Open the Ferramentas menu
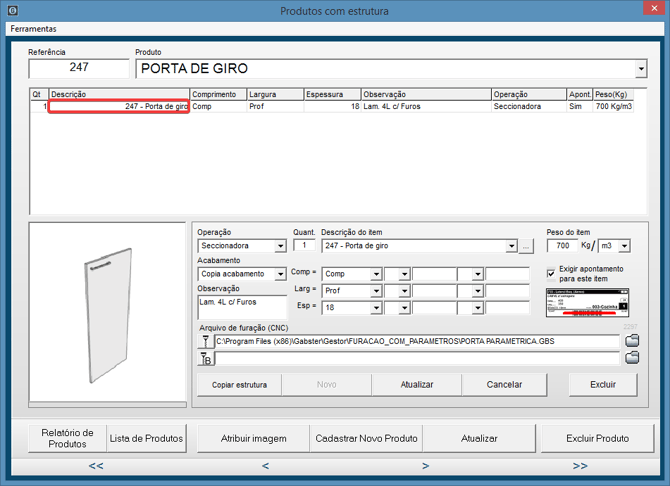This screenshot has height=486, width=670. (34, 29)
